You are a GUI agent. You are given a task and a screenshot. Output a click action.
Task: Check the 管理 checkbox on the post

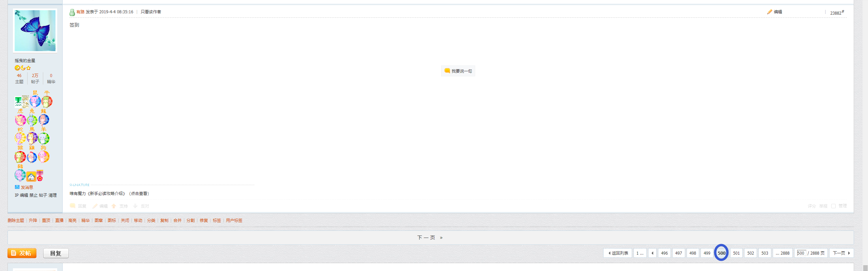click(x=833, y=206)
